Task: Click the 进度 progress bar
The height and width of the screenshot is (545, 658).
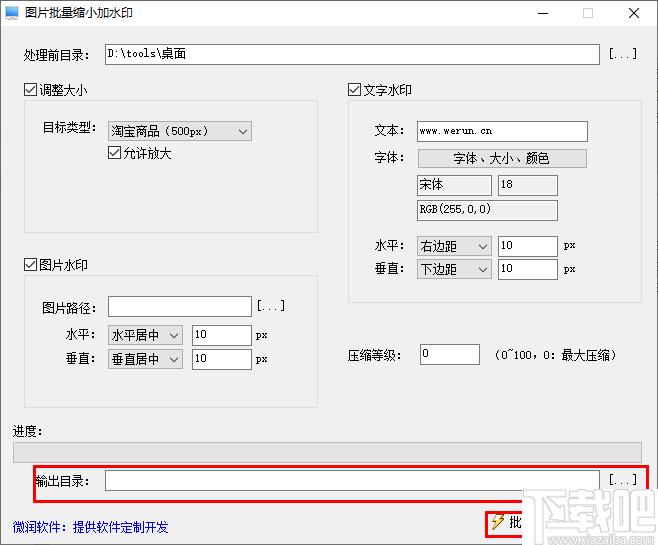Action: tap(327, 452)
